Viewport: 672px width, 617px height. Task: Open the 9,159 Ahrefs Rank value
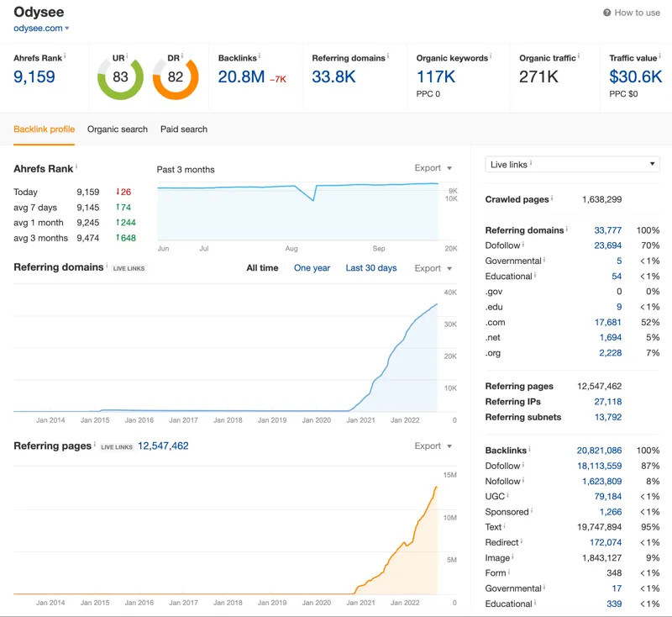coord(34,77)
